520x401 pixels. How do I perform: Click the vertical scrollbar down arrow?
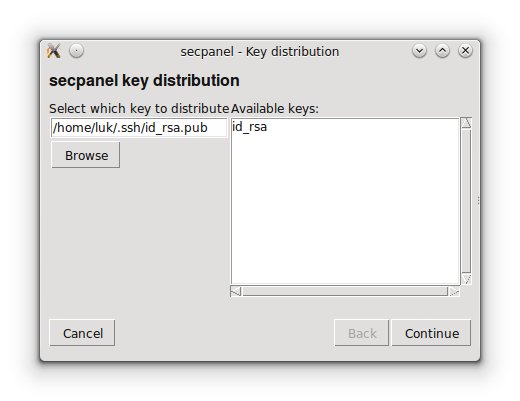[466, 279]
